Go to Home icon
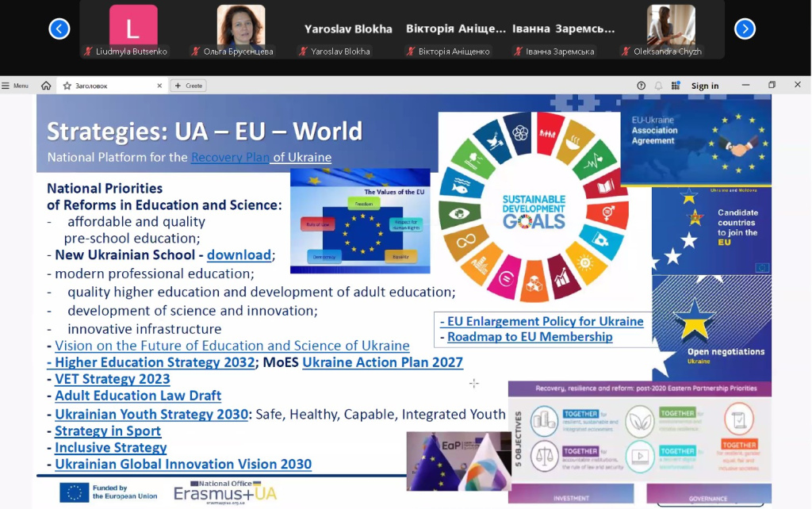Image resolution: width=812 pixels, height=509 pixels. [x=46, y=86]
